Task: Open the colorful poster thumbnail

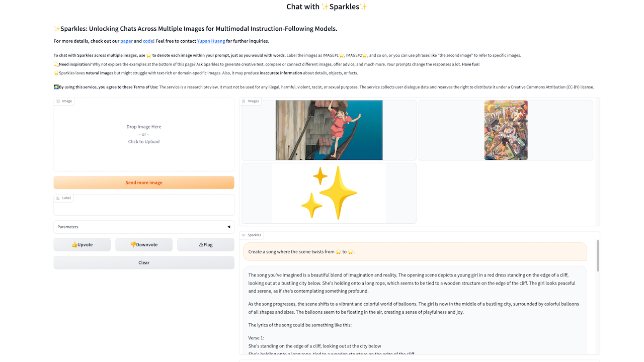Action: [x=506, y=130]
